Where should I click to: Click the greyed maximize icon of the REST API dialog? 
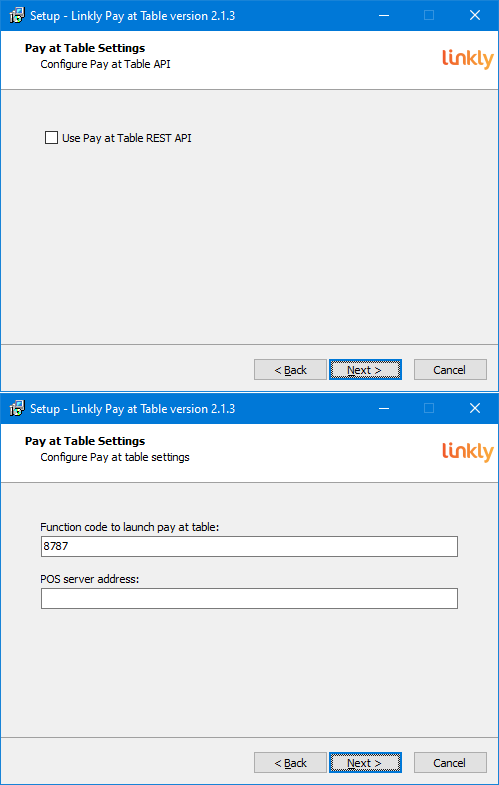tap(429, 16)
